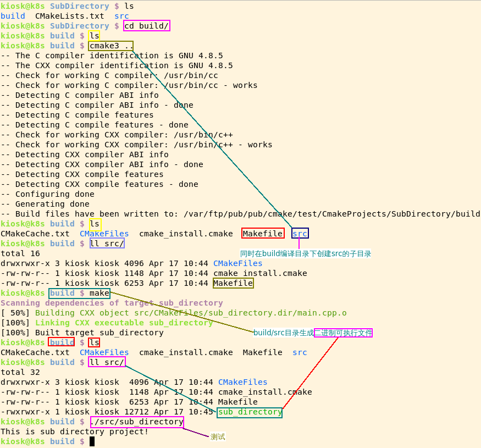This screenshot has width=481, height=448.
Task: Select the boxed "cmake3 .." command
Action: (110, 46)
